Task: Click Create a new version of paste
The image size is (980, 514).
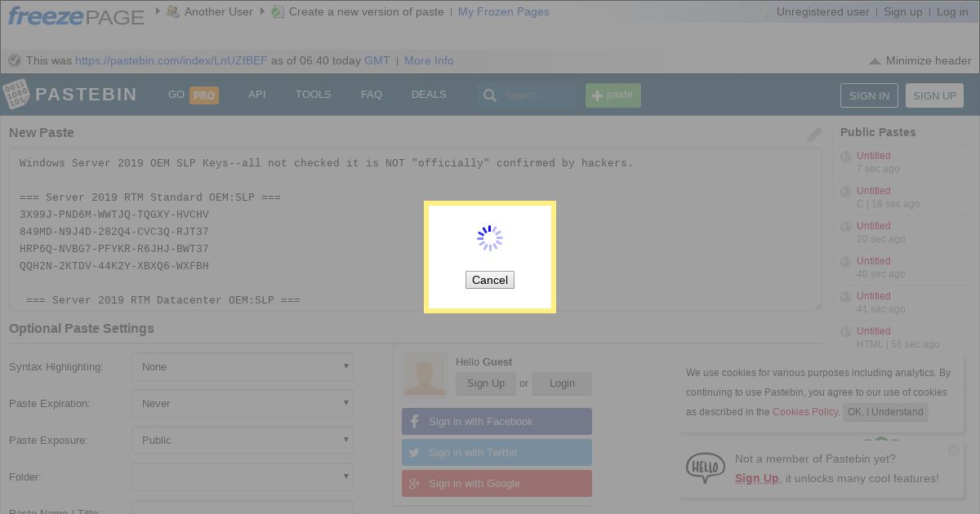Action: 367,11
